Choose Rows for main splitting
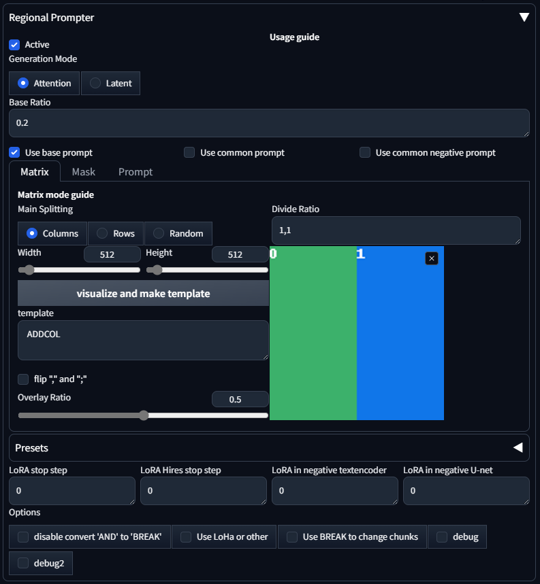Image resolution: width=540 pixels, height=584 pixels. (x=116, y=234)
